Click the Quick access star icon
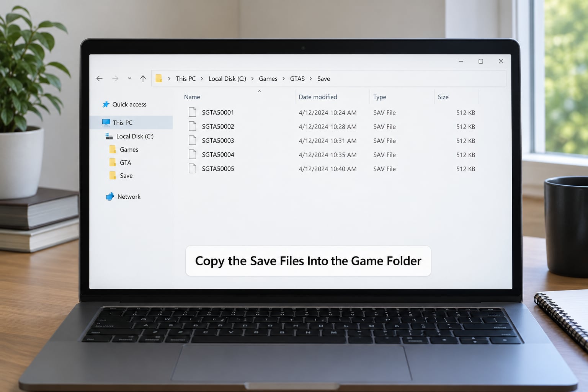This screenshot has width=588, height=392. (x=106, y=104)
